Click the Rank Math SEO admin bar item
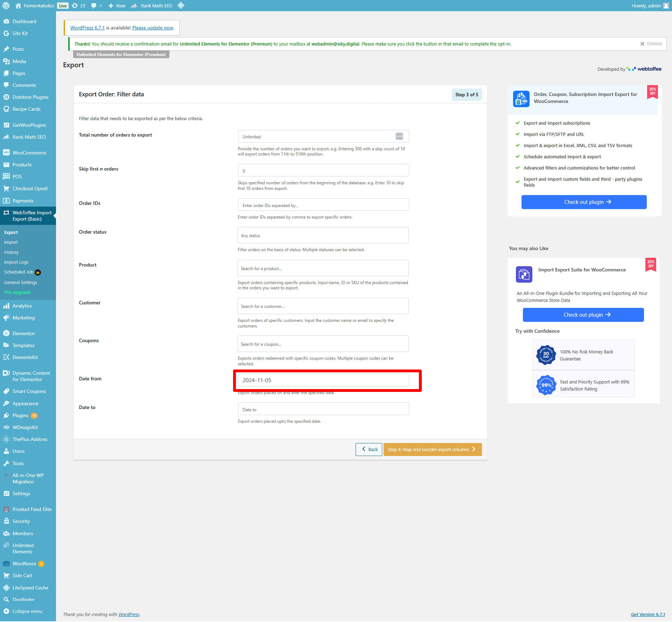Image resolution: width=672 pixels, height=622 pixels. coord(152,6)
